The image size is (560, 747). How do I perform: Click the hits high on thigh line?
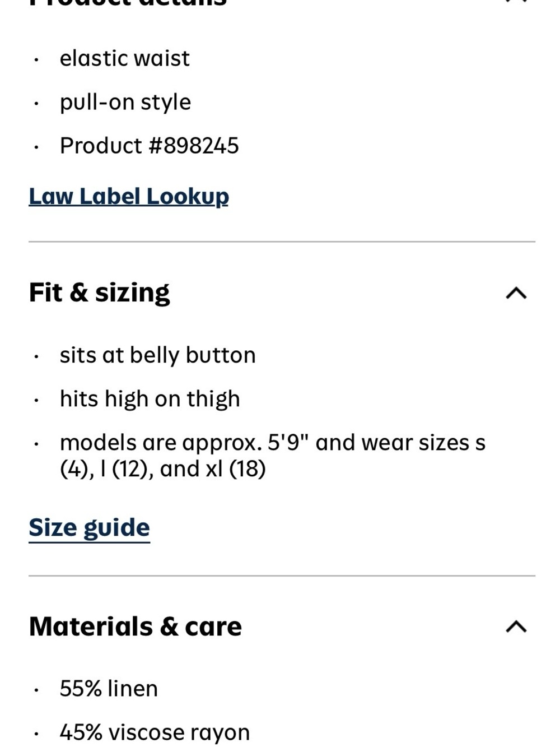[x=150, y=399]
